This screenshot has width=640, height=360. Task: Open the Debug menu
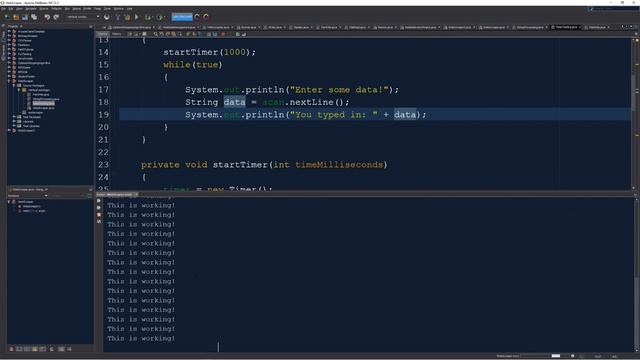pyautogui.click(x=76, y=9)
